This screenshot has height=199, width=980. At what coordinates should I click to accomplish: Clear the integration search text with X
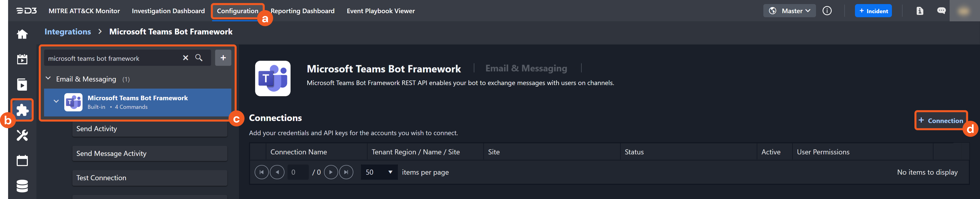point(186,58)
